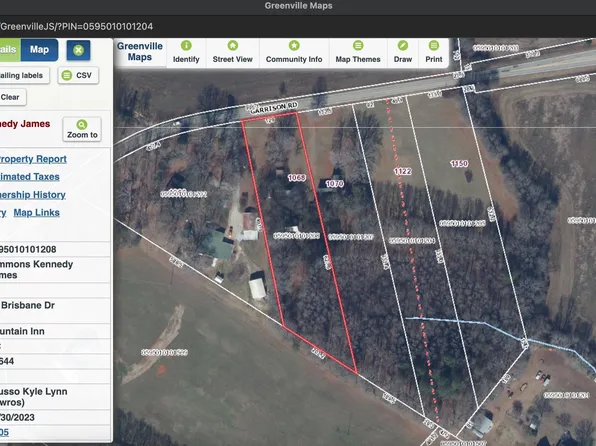The height and width of the screenshot is (446, 596).
Task: Click parcel address label 1068 on map
Action: pos(296,178)
